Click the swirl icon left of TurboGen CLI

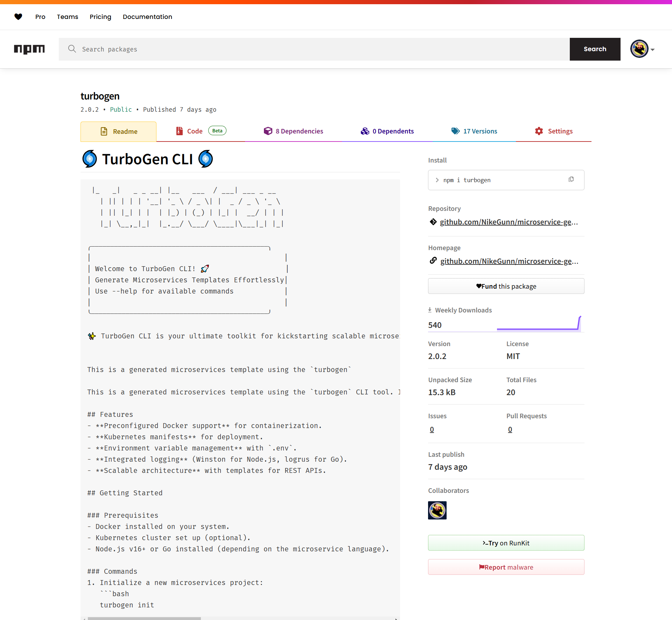point(90,159)
